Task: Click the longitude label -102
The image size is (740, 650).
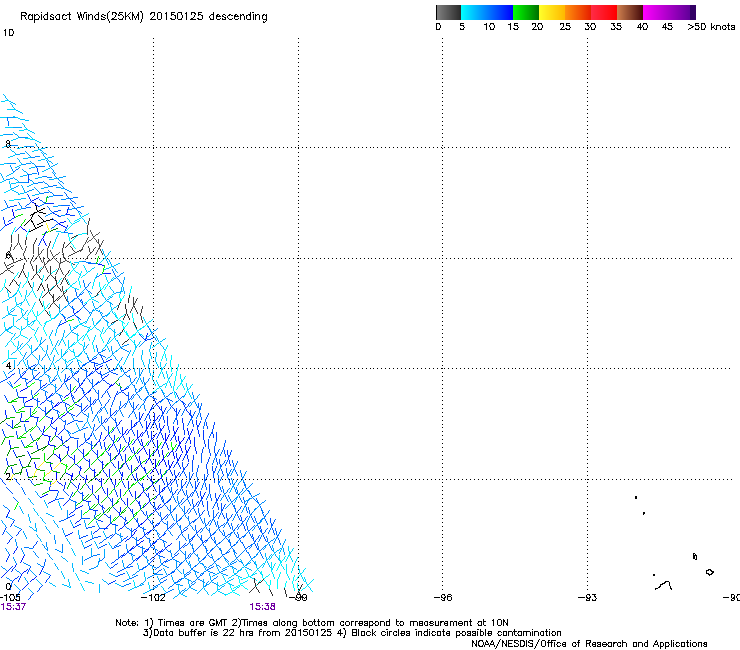Action: tap(153, 598)
